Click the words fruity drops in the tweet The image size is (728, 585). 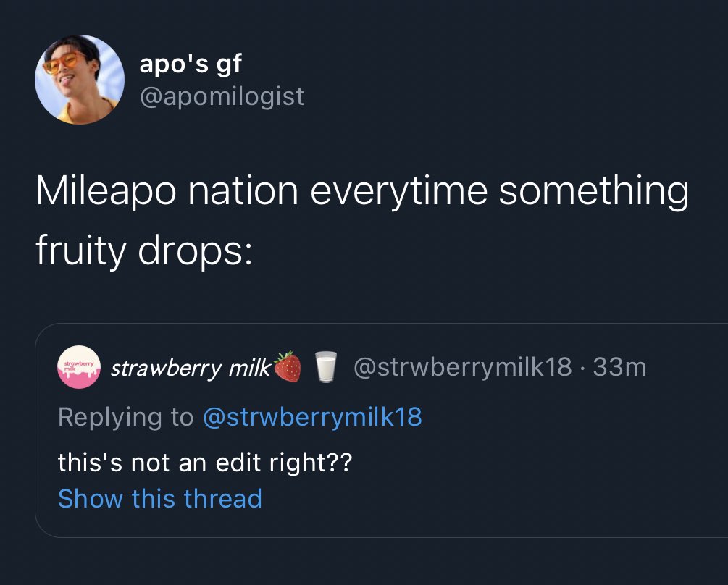pyautogui.click(x=144, y=251)
